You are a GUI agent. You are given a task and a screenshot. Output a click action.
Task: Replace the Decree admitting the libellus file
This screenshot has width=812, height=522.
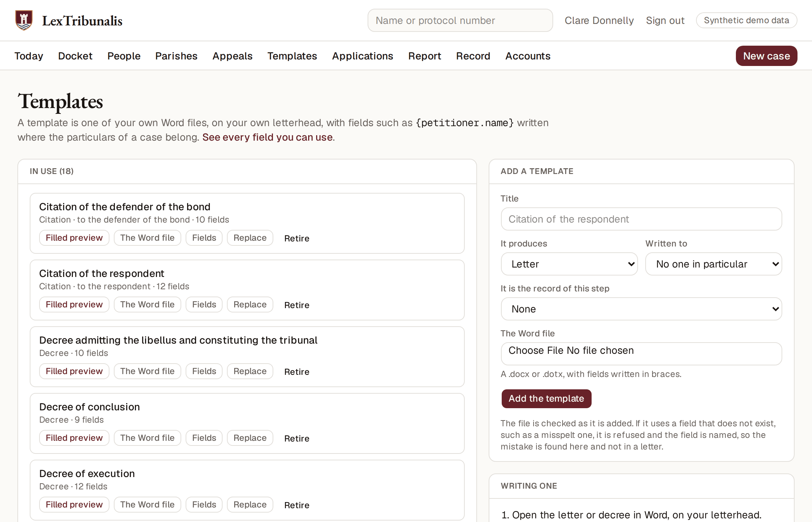(250, 371)
